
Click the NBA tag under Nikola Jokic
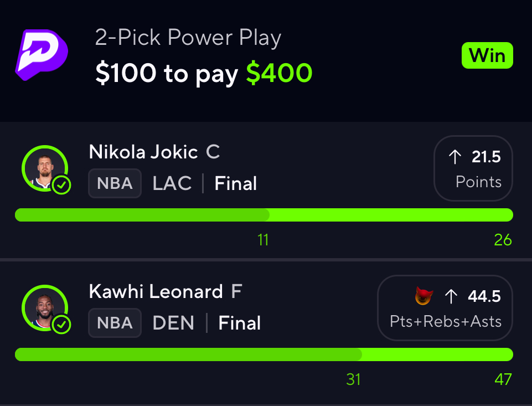(115, 183)
